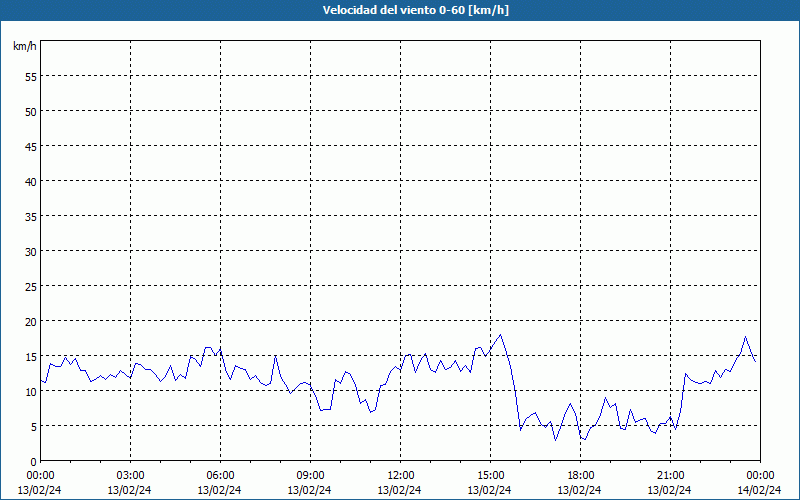
Task: Click the 45 value on y-axis
Action: [31, 146]
